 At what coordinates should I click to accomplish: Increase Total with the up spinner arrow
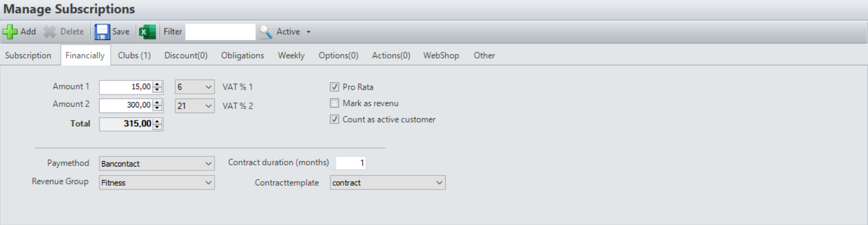click(158, 121)
